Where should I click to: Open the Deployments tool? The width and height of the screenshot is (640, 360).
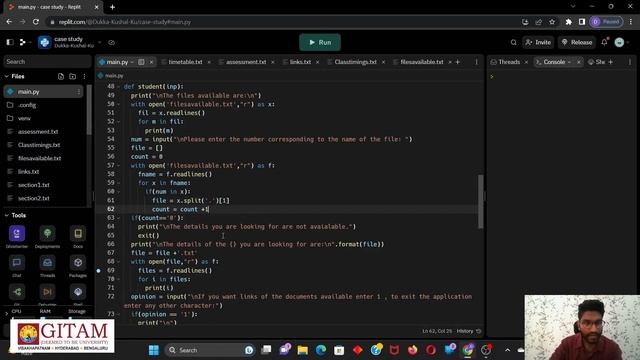tap(47, 233)
